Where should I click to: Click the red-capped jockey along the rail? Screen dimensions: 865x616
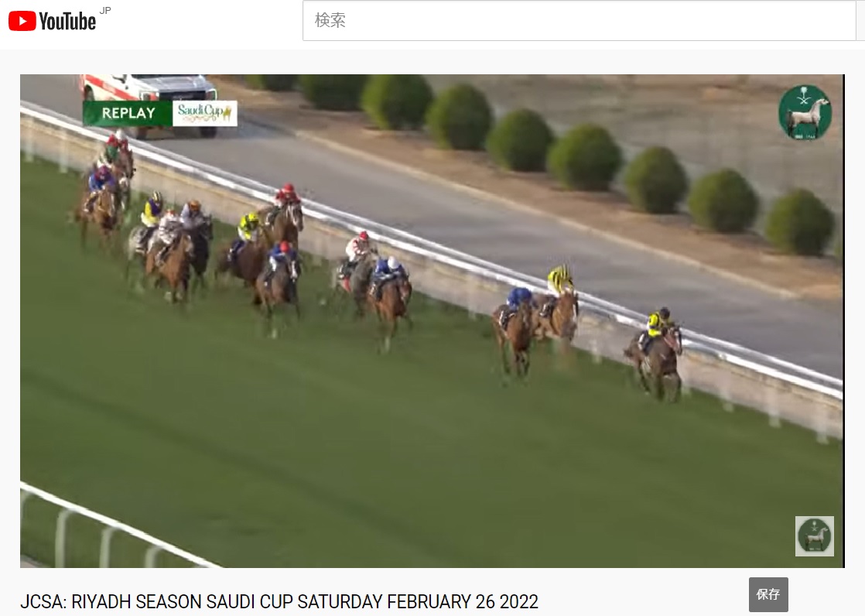coord(287,194)
